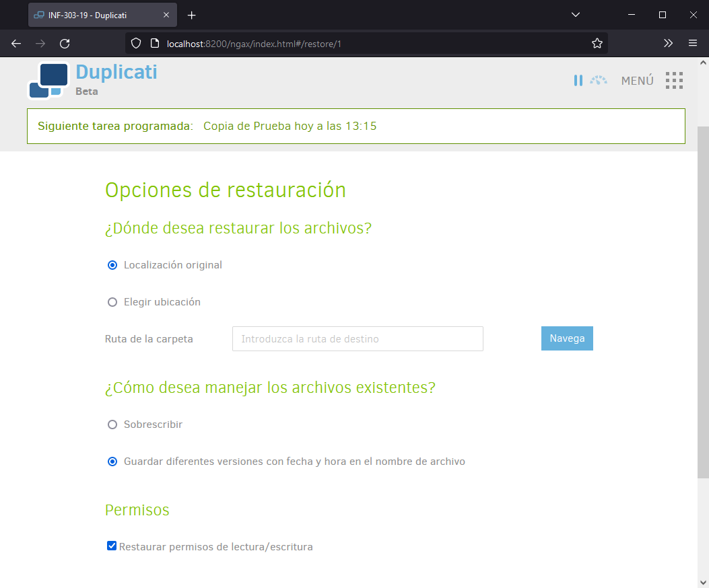
Task: Select the Sobrescribir radio option
Action: pyautogui.click(x=112, y=425)
